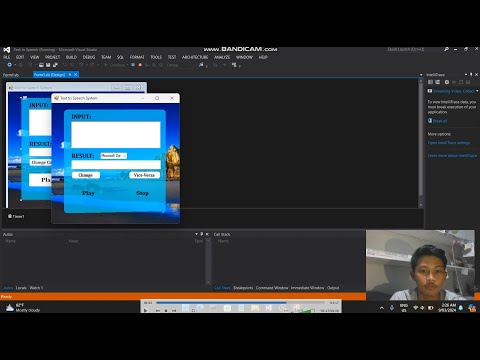This screenshot has width=480, height=360.
Task: Open the TEAM menu
Action: pyautogui.click(x=106, y=57)
